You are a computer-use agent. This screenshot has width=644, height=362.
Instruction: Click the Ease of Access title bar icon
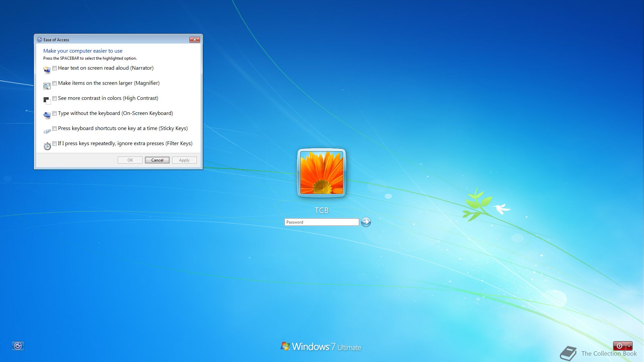pyautogui.click(x=40, y=40)
